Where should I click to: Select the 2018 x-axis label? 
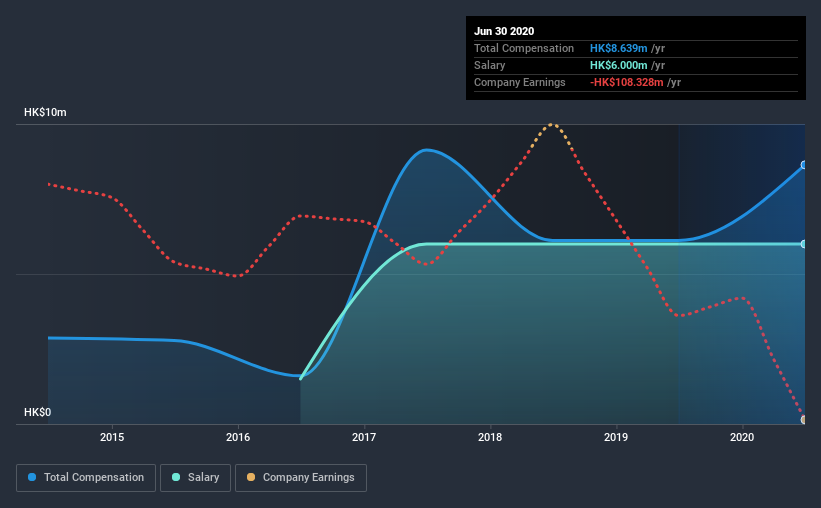(490, 437)
